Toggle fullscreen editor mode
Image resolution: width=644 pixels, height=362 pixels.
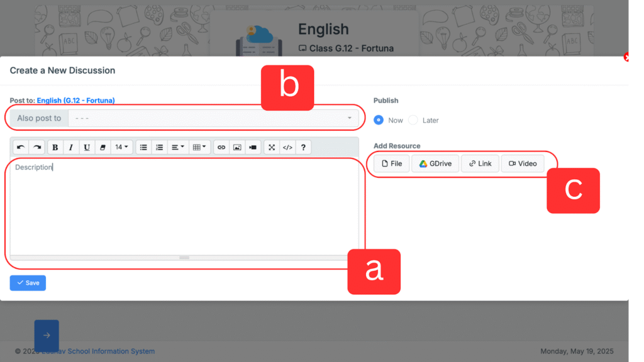[272, 147]
